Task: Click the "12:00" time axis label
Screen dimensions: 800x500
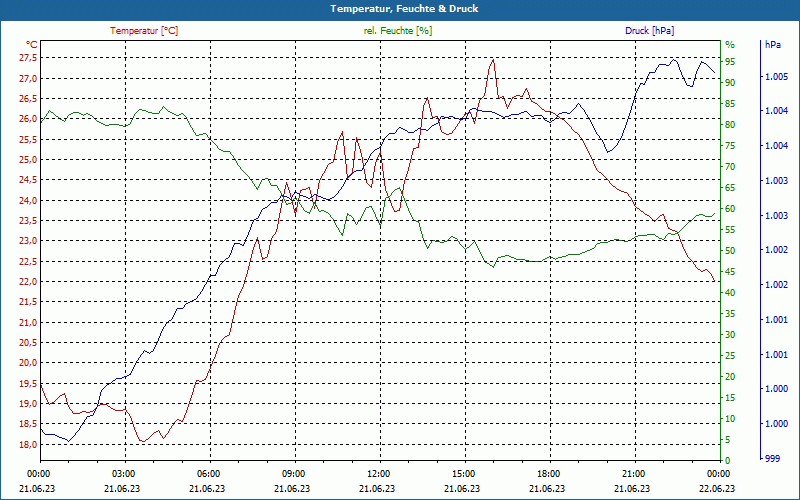Action: pyautogui.click(x=380, y=473)
